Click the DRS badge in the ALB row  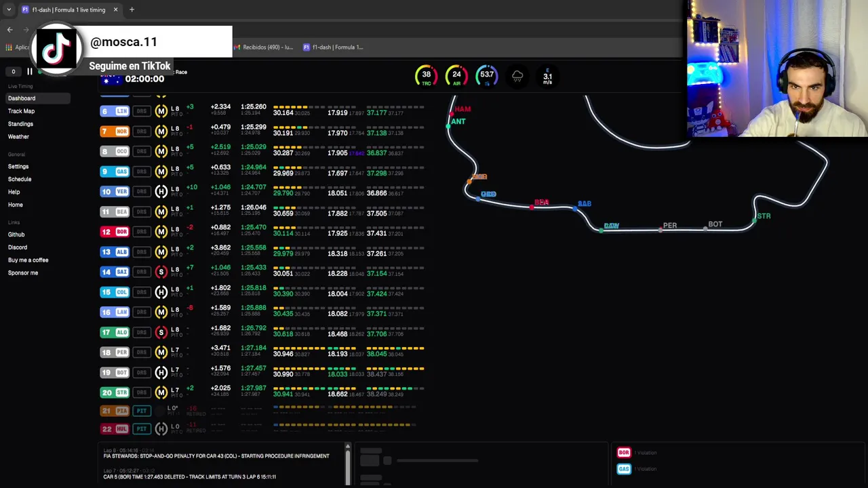pyautogui.click(x=142, y=252)
